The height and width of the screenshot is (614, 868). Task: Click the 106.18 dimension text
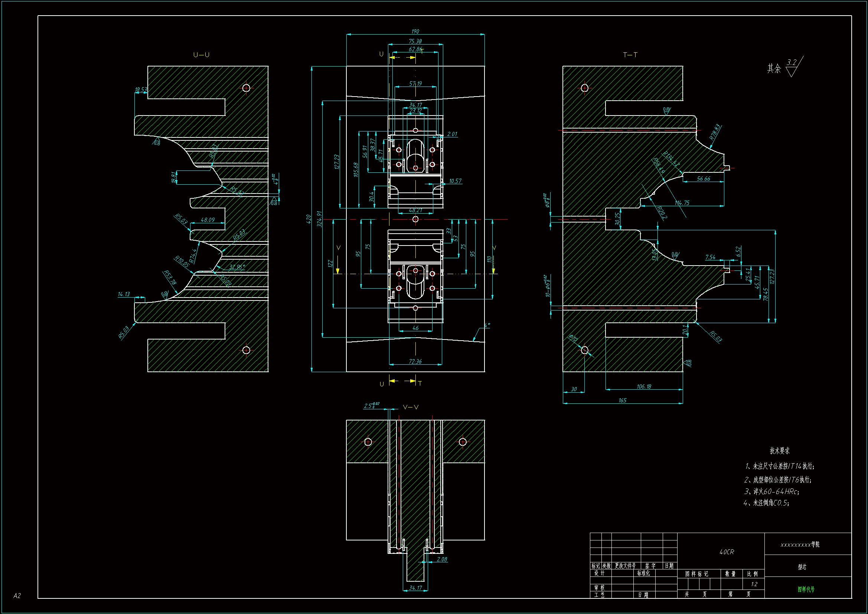644,387
